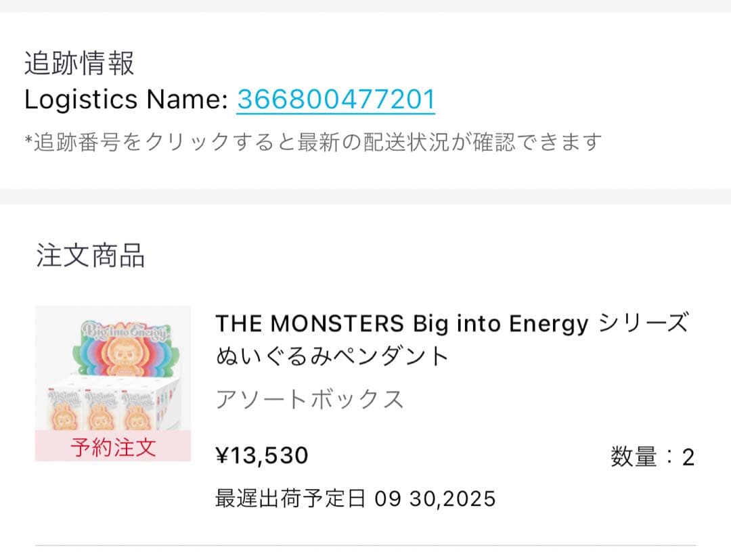Image resolution: width=731 pixels, height=560 pixels.
Task: Open the tracking number to check delivery status
Action: 335,100
